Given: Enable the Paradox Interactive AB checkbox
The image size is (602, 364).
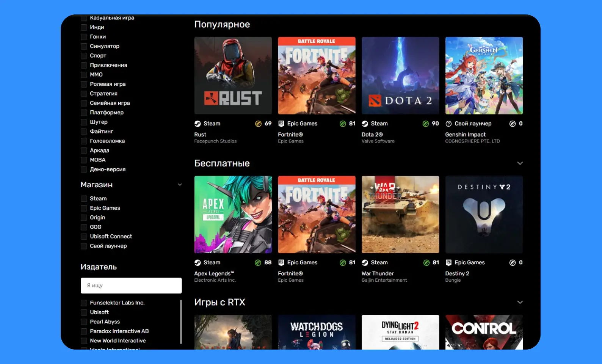Looking at the screenshot, I should [84, 331].
